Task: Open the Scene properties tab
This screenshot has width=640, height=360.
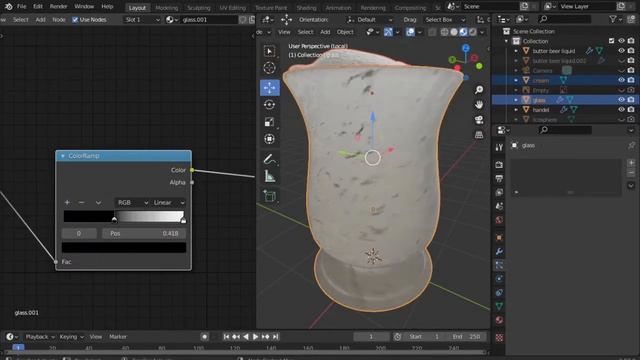Action: (499, 206)
